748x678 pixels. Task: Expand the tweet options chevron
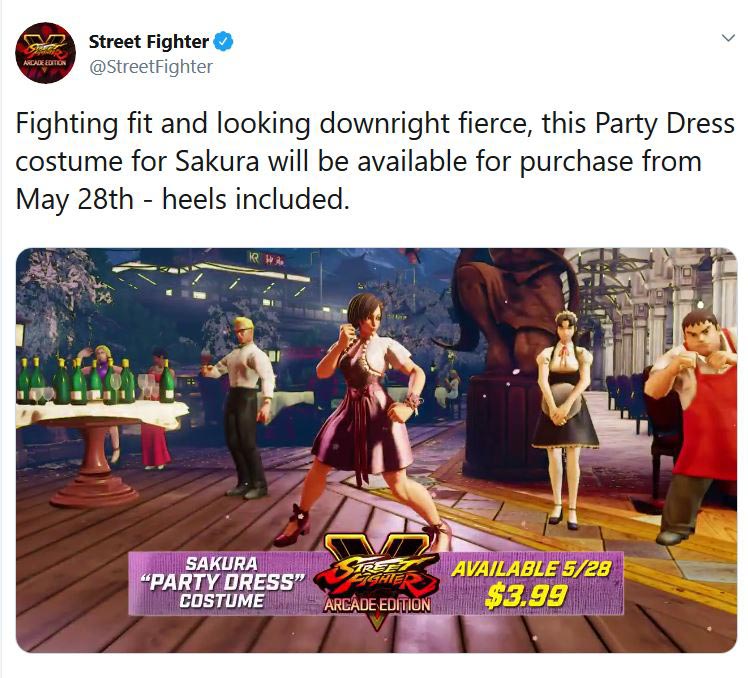tap(727, 38)
